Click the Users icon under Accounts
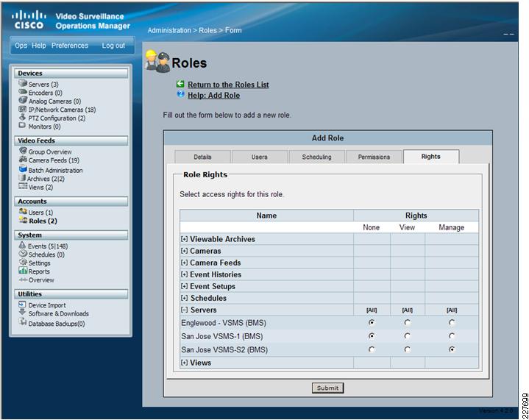This screenshot has width=529, height=420. [x=23, y=211]
